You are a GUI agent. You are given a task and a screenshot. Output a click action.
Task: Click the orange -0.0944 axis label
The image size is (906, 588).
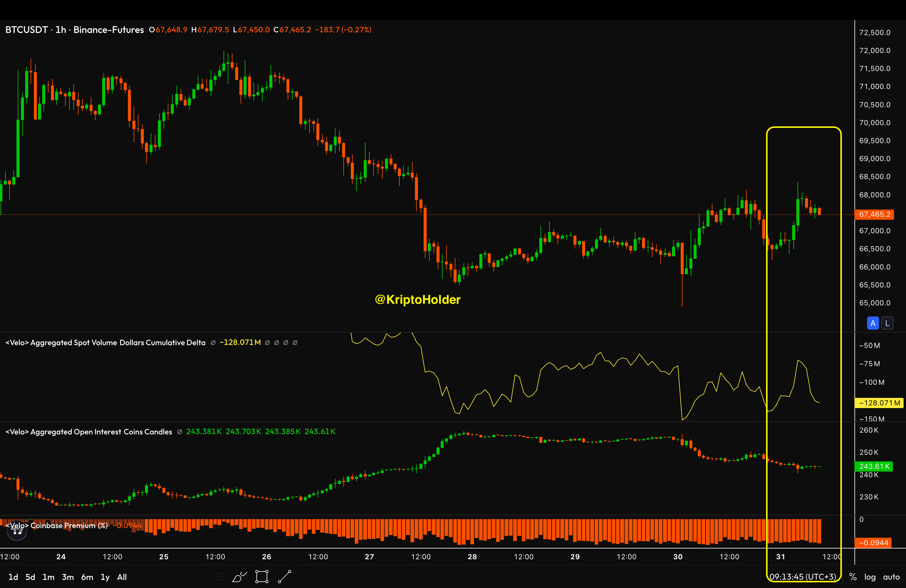click(874, 543)
